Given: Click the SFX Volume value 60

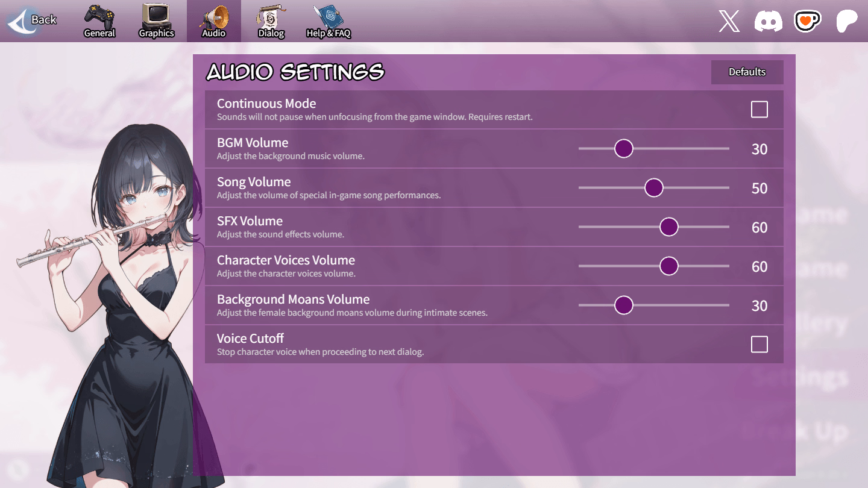Looking at the screenshot, I should 759,227.
